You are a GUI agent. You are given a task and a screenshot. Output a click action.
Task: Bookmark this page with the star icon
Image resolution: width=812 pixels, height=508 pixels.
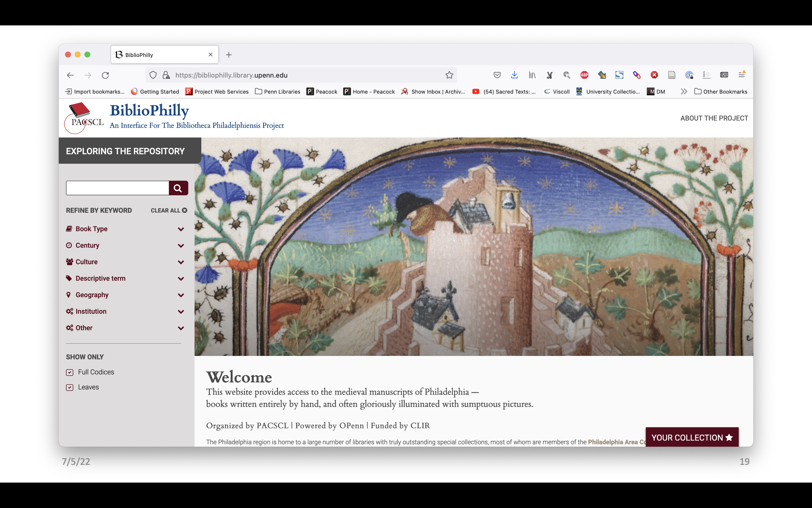coord(449,75)
